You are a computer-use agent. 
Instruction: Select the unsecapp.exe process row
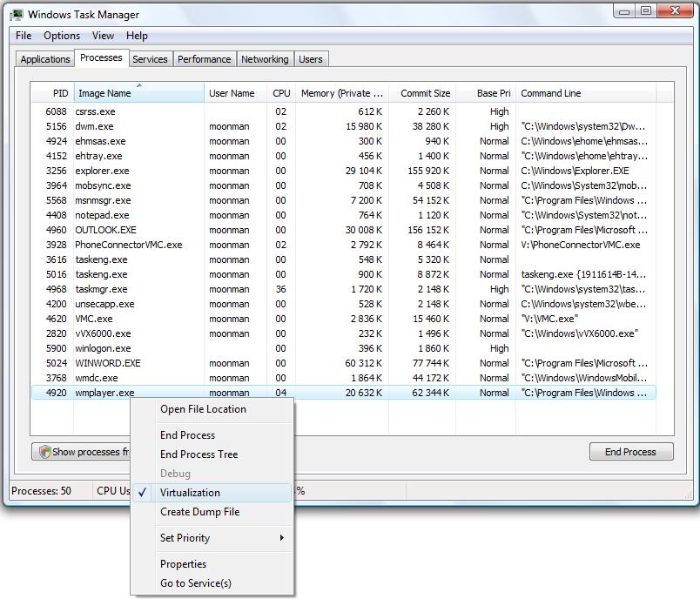point(344,304)
